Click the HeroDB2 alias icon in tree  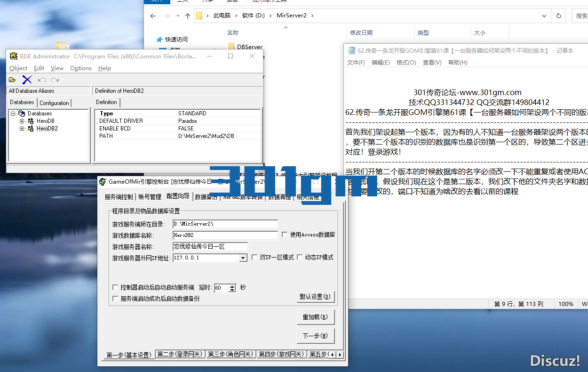tap(31, 129)
